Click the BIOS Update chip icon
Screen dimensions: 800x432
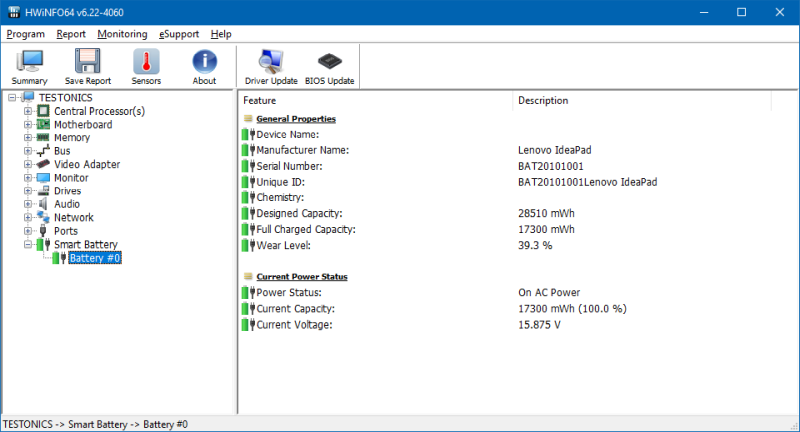click(330, 61)
